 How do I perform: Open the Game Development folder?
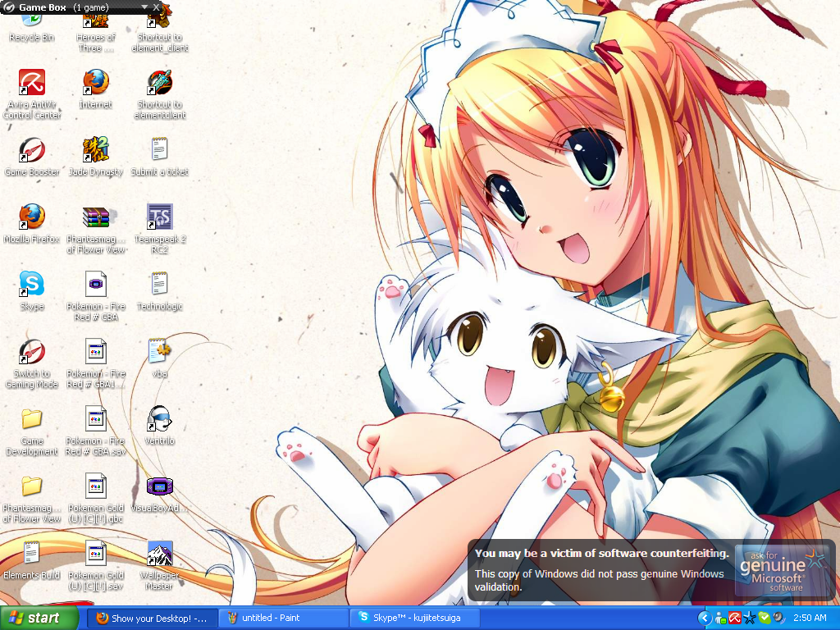(x=32, y=431)
